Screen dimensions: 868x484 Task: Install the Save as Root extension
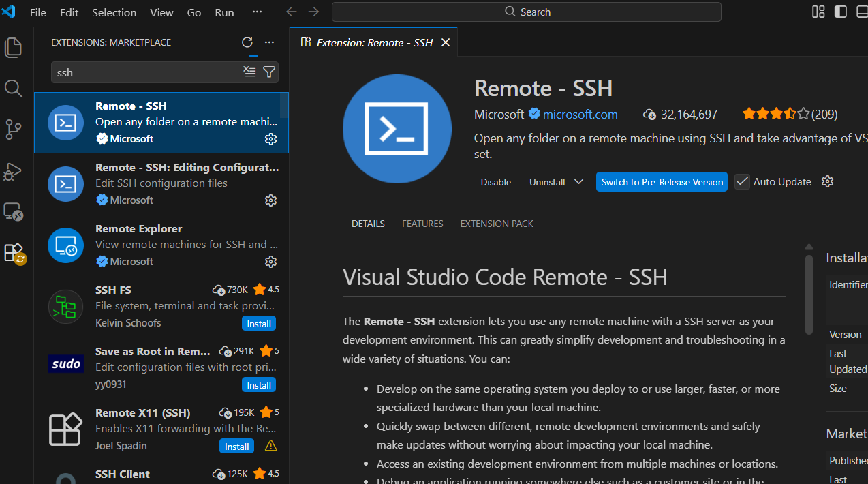point(259,385)
